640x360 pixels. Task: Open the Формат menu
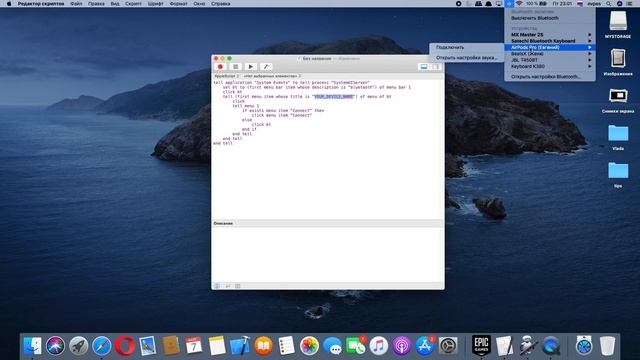click(x=178, y=4)
